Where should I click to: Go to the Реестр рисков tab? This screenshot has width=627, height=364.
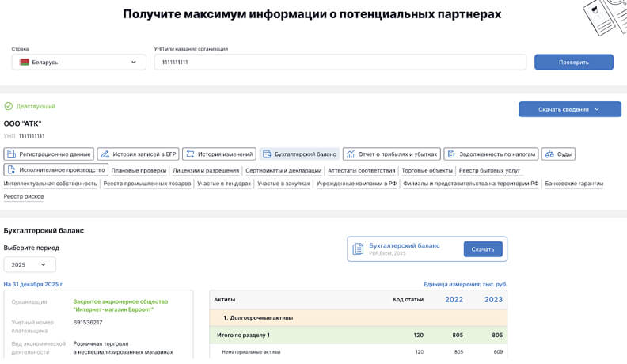pos(24,196)
